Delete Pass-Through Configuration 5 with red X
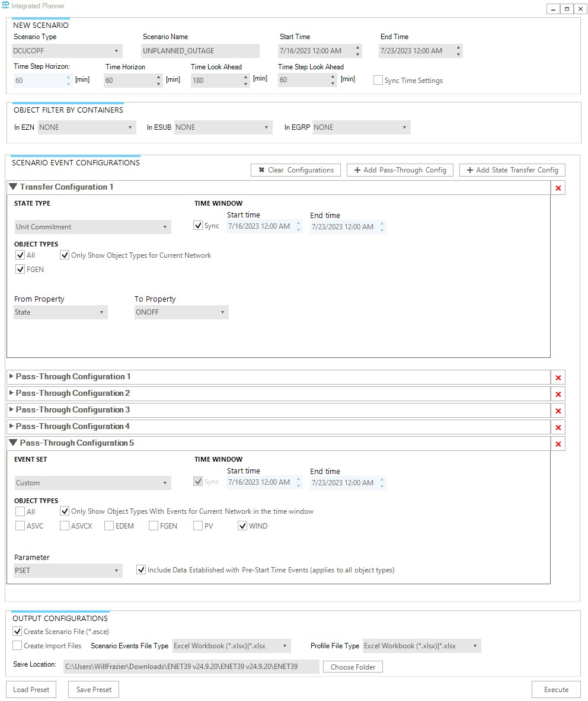Screen dimensions: 588x701 point(558,444)
